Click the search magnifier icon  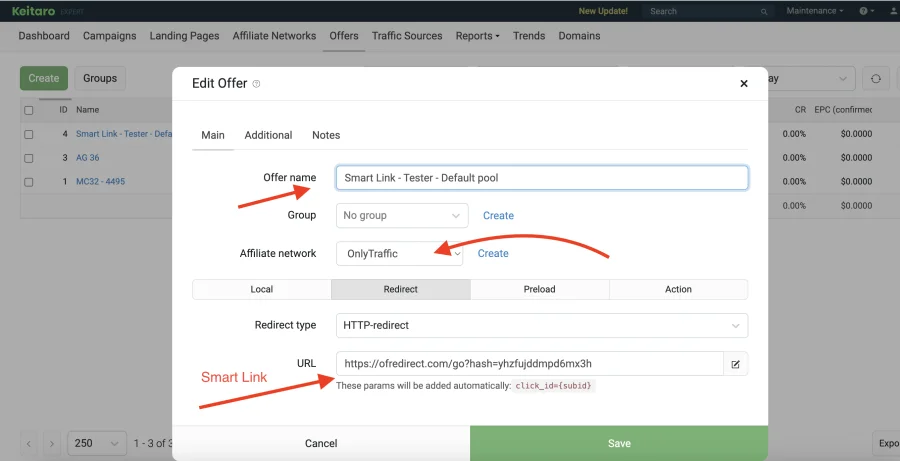[x=764, y=11]
